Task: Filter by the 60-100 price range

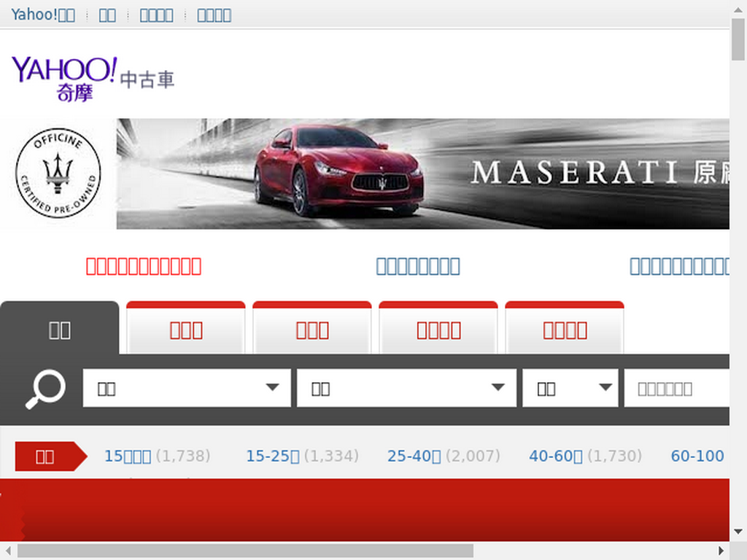Action: [x=697, y=456]
